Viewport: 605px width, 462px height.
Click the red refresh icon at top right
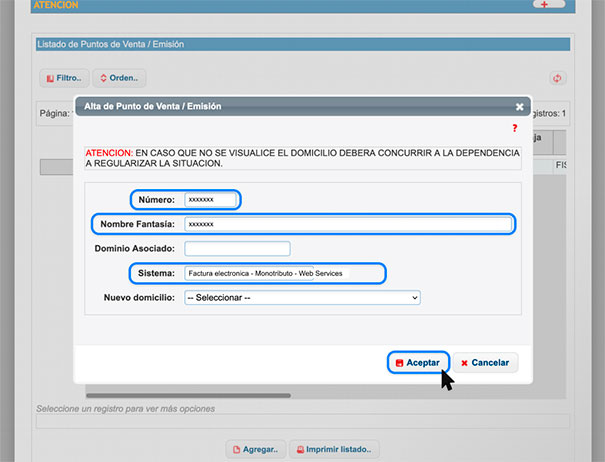pos(557,78)
